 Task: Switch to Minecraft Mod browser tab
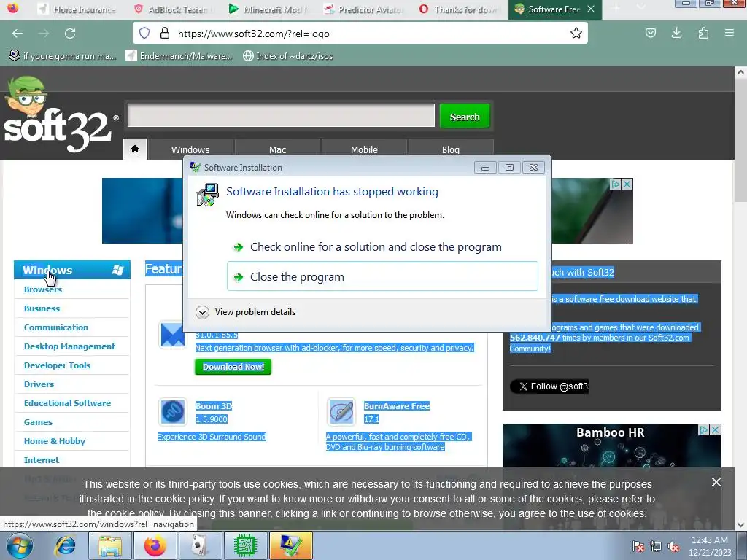tap(268, 9)
